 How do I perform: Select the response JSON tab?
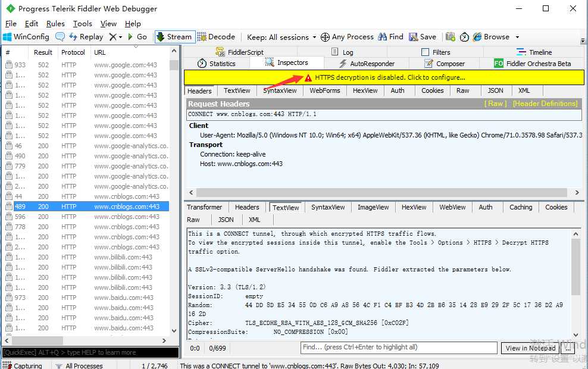tap(226, 220)
